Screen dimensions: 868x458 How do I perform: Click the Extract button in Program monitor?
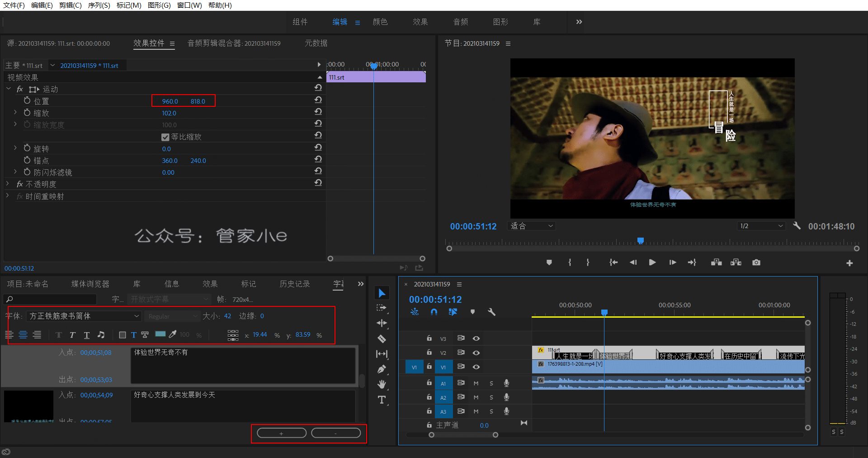tap(736, 262)
